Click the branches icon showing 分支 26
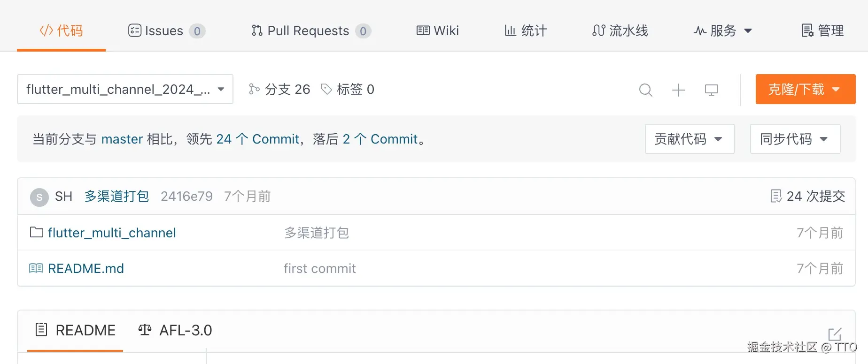868x364 pixels. tap(254, 89)
